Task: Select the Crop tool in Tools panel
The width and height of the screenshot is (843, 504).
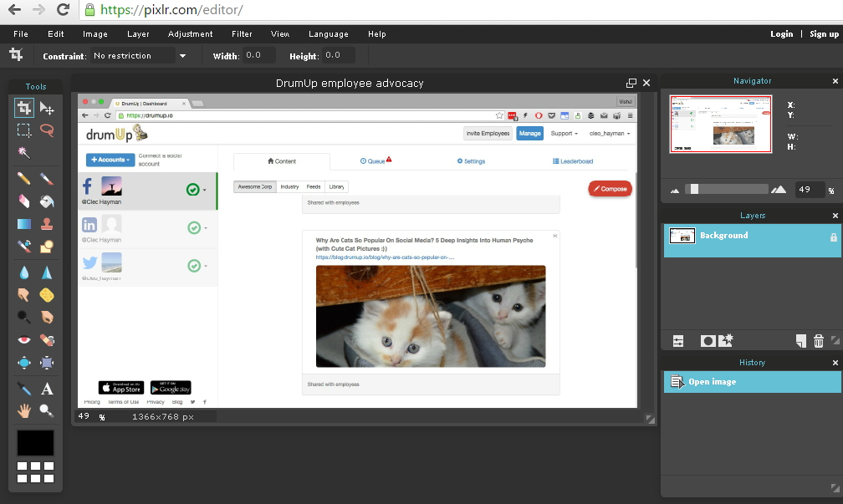Action: pos(23,108)
